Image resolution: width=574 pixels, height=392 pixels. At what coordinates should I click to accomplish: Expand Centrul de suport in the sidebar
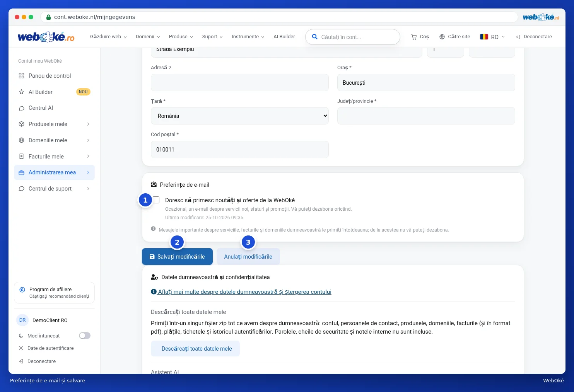click(54, 189)
